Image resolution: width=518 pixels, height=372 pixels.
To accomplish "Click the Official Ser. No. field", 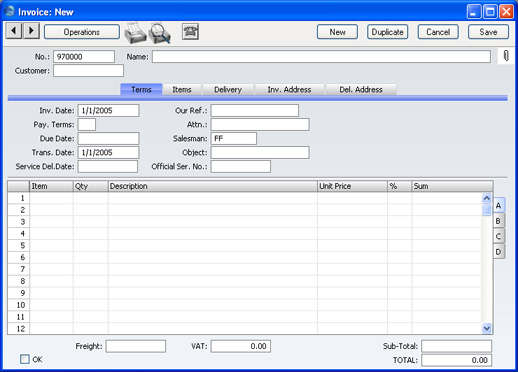I will (241, 166).
